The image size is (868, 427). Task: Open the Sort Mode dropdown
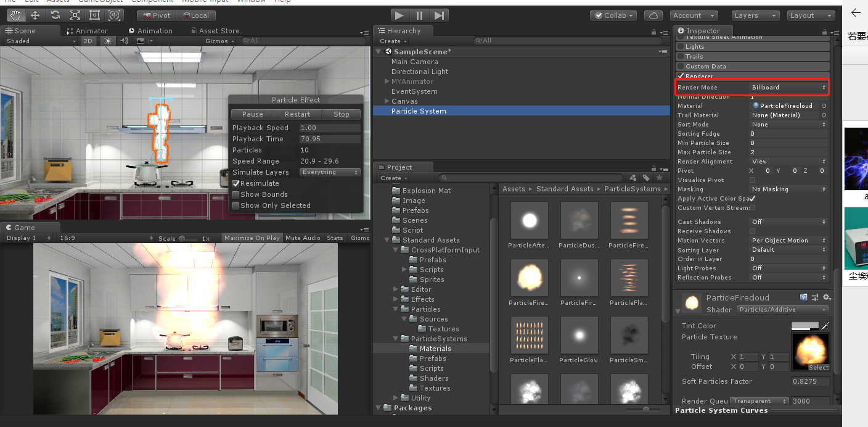coord(788,125)
